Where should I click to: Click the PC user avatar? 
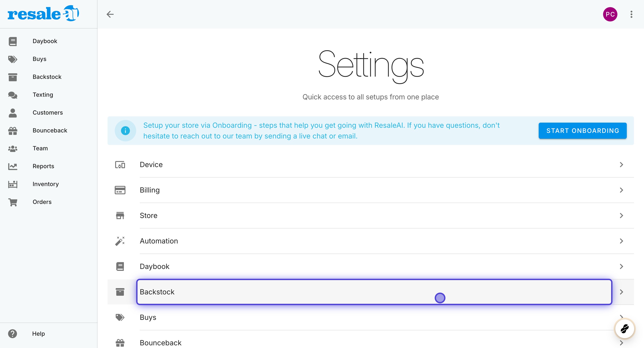pyautogui.click(x=610, y=14)
